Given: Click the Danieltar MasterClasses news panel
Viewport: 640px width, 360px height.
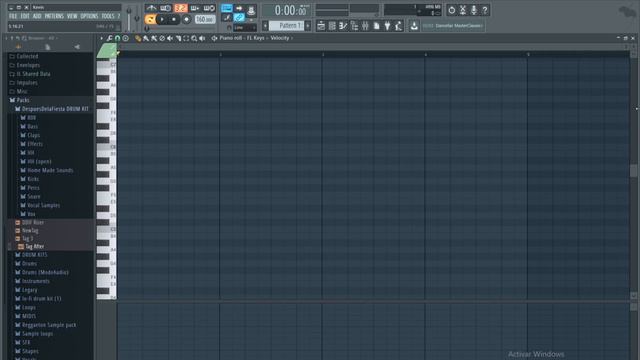Looking at the screenshot, I should [453, 26].
